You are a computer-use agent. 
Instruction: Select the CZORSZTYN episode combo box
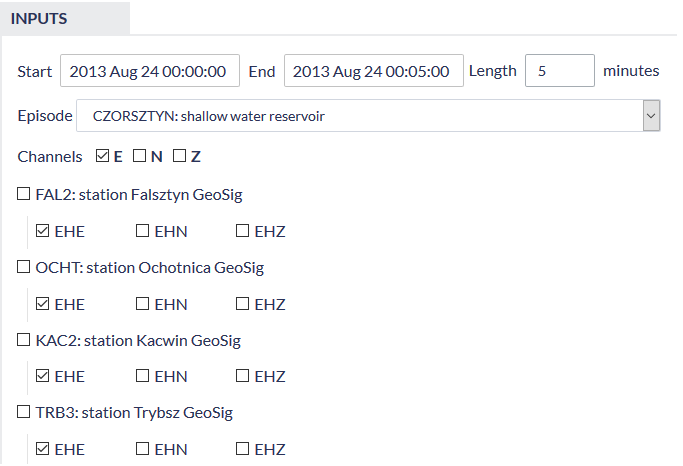point(368,115)
